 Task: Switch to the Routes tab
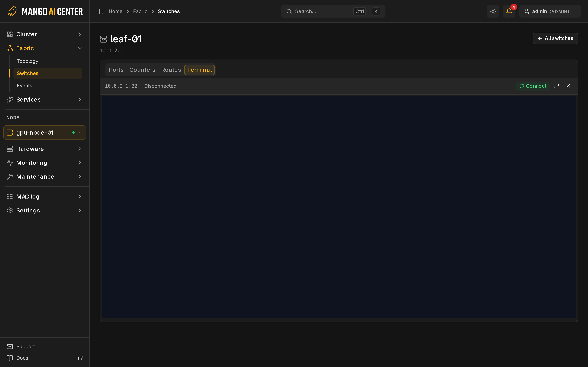[171, 70]
